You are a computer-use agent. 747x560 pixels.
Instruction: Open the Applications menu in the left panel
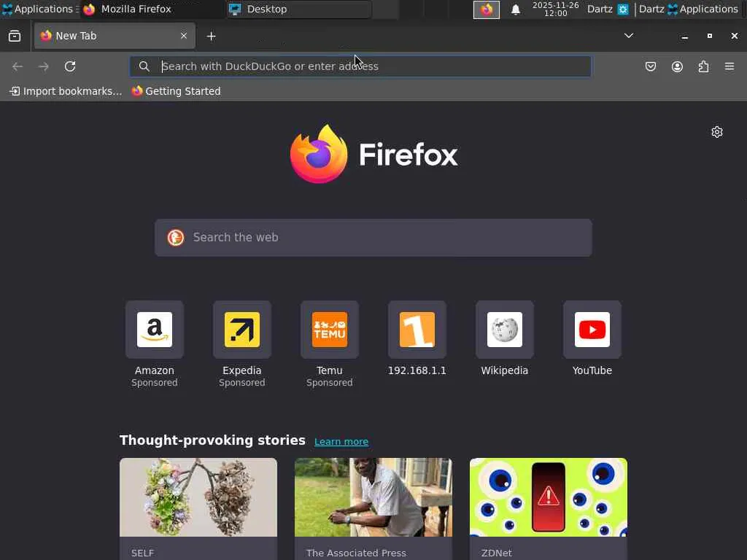tap(38, 9)
